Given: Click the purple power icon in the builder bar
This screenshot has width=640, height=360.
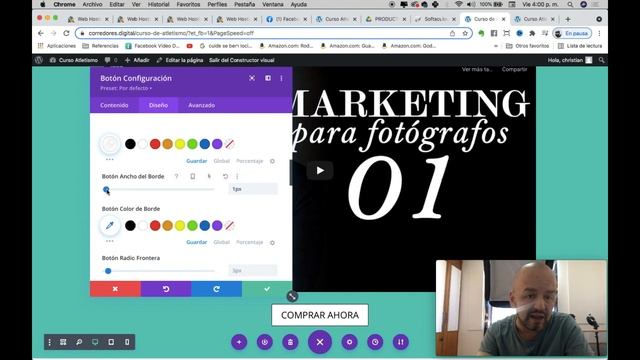Looking at the screenshot, I should pos(264,342).
